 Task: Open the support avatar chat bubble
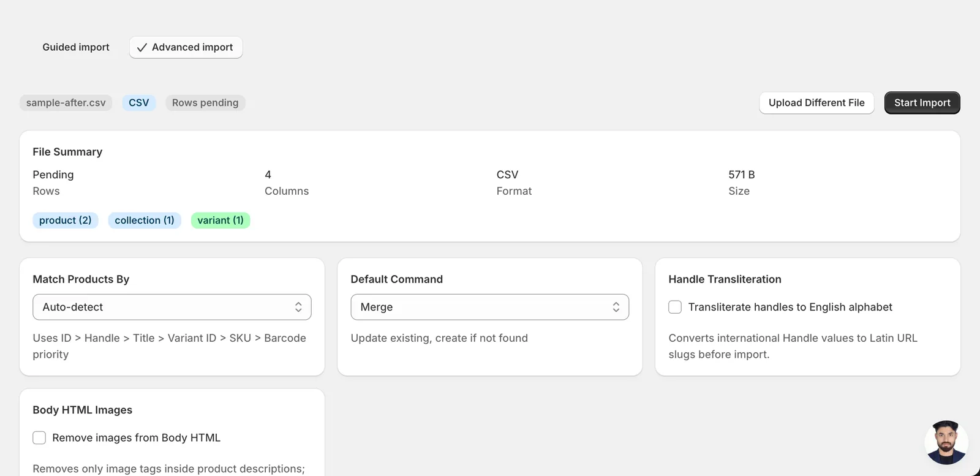coord(946,442)
